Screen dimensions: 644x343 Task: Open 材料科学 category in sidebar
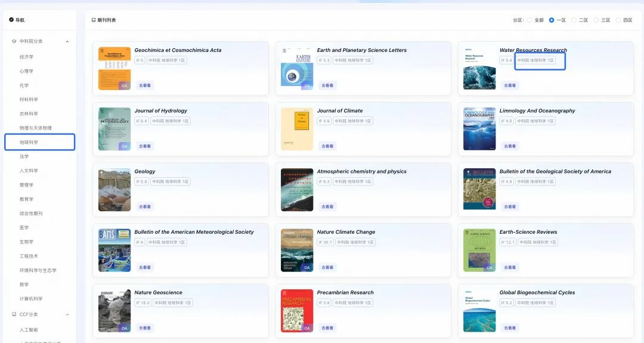tap(29, 100)
